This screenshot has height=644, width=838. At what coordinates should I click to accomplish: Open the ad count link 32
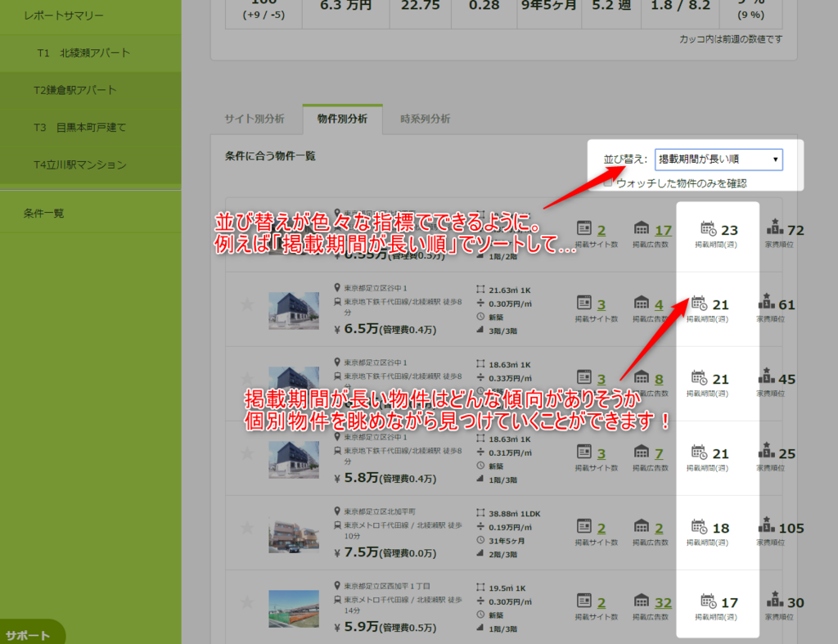click(663, 603)
